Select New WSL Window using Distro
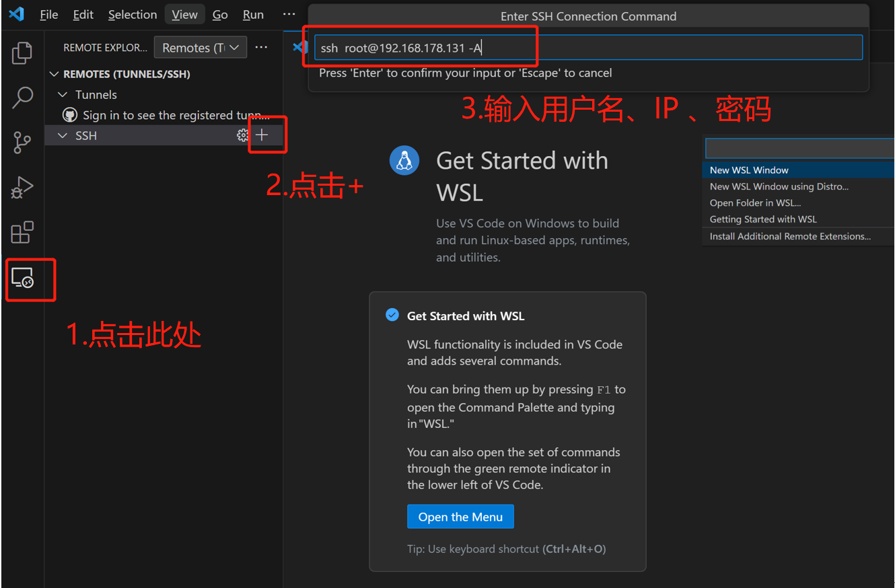The image size is (895, 588). point(798,186)
